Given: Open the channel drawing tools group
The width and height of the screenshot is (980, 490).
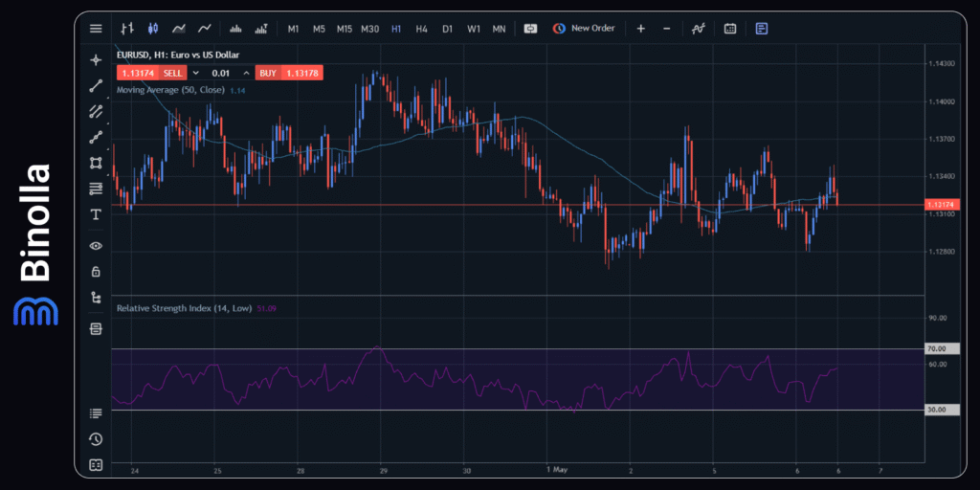Looking at the screenshot, I should coord(96,111).
